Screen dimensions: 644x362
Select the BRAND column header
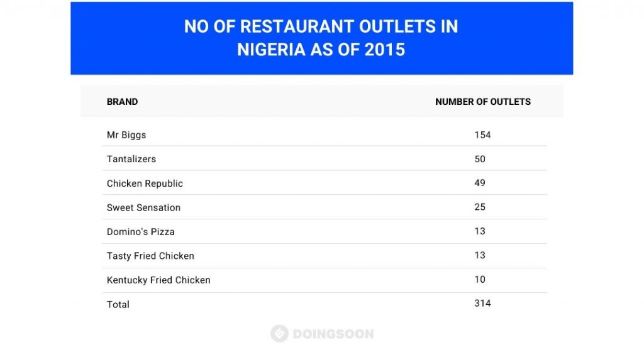(122, 102)
